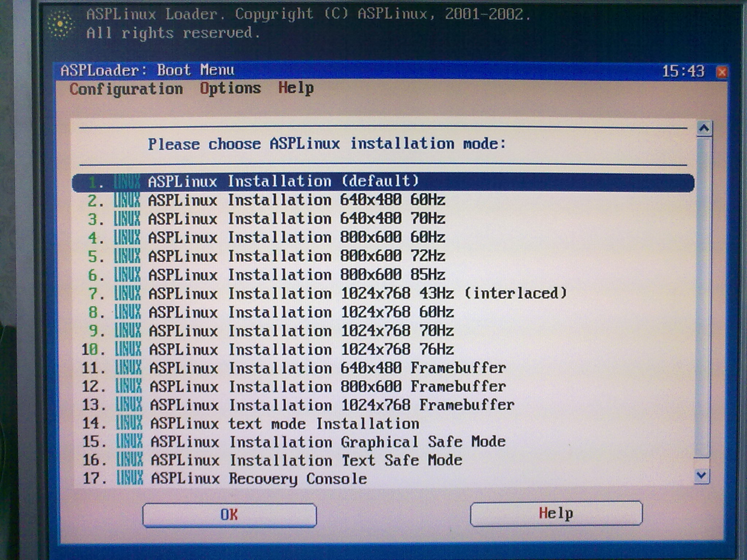Viewport: 747px width, 560px height.
Task: Click Linux icon next to Recovery Console
Action: click(129, 478)
